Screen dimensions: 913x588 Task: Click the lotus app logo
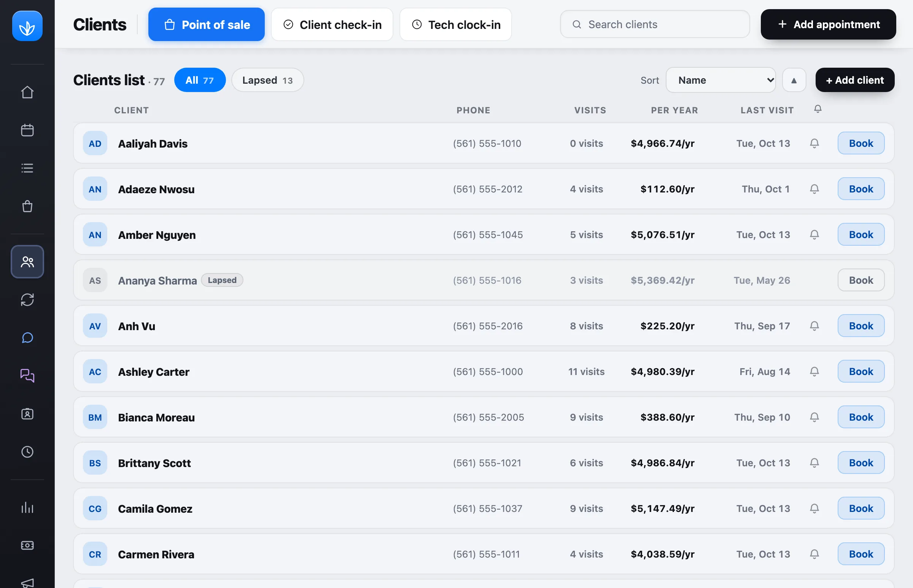click(x=27, y=26)
